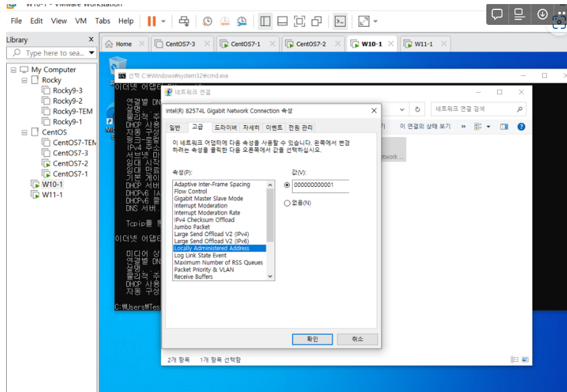Switch to the Home tab
The height and width of the screenshot is (392, 567).
(x=124, y=44)
